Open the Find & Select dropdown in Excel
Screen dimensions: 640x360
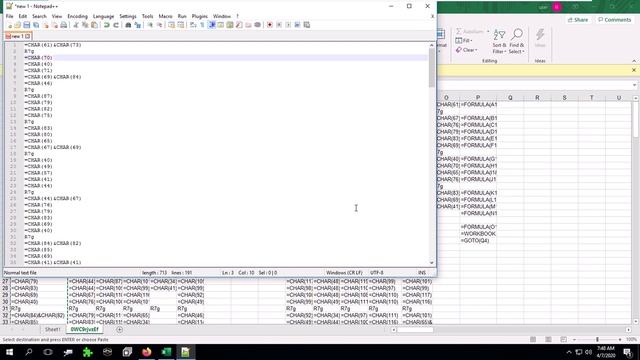click(517, 41)
